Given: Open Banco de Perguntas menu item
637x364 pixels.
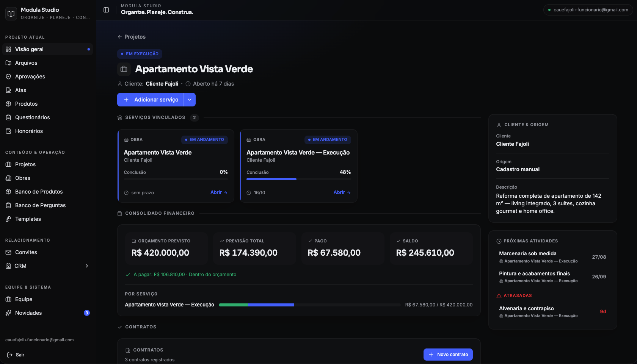Looking at the screenshot, I should click(x=48, y=205).
